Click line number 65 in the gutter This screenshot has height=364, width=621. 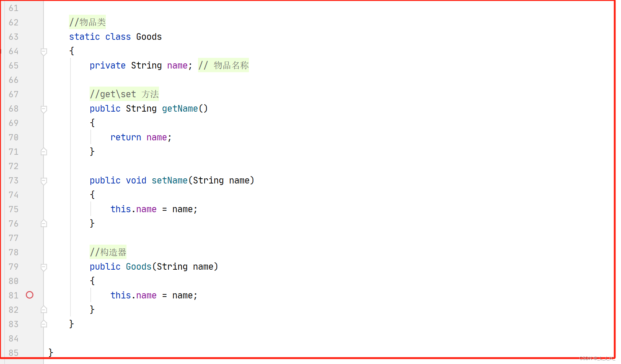click(x=14, y=66)
